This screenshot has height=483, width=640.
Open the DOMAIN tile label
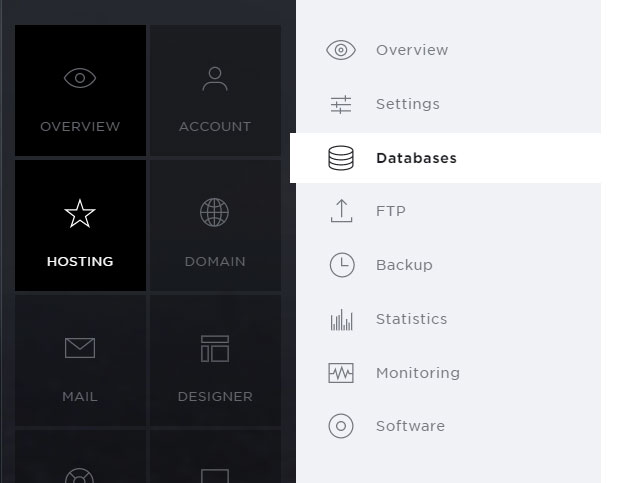[x=215, y=261]
